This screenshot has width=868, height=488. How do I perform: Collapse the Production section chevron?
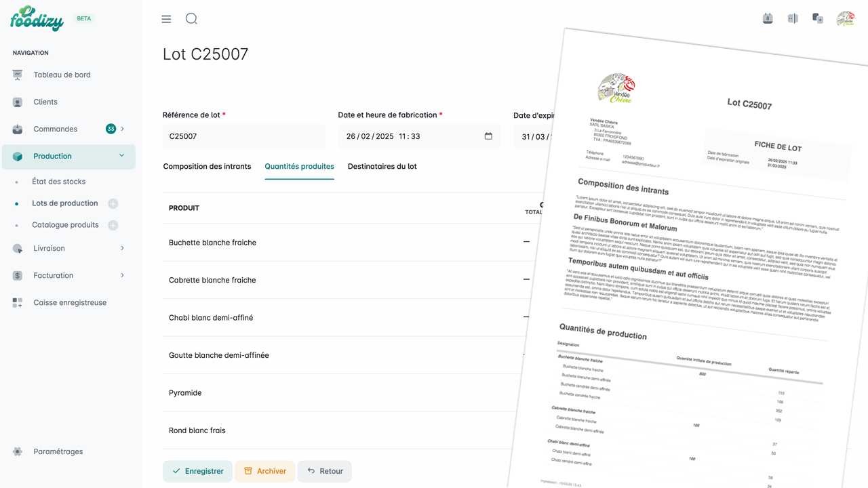(122, 156)
